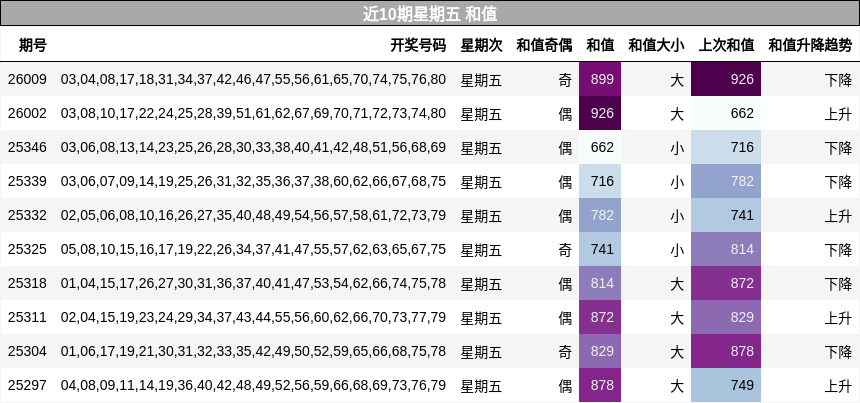
Task: Click the 下降 trend cell in row 25304
Action: (x=838, y=352)
